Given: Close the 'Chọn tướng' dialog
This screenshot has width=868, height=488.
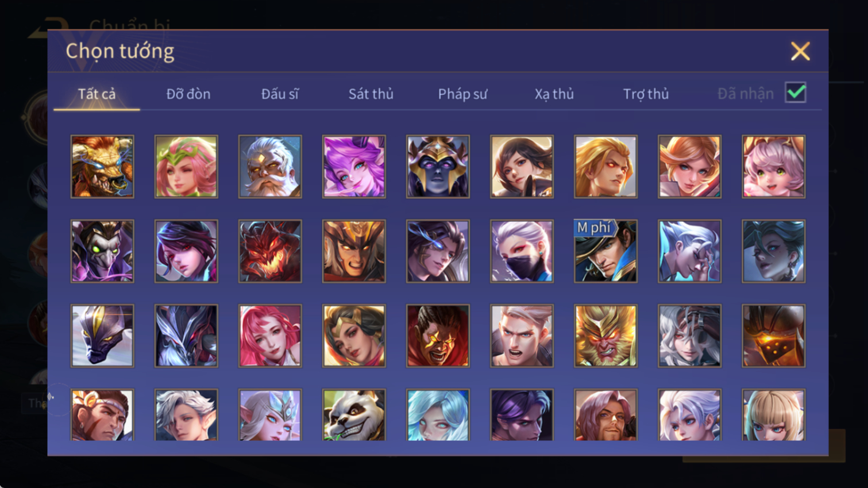Looking at the screenshot, I should point(800,51).
